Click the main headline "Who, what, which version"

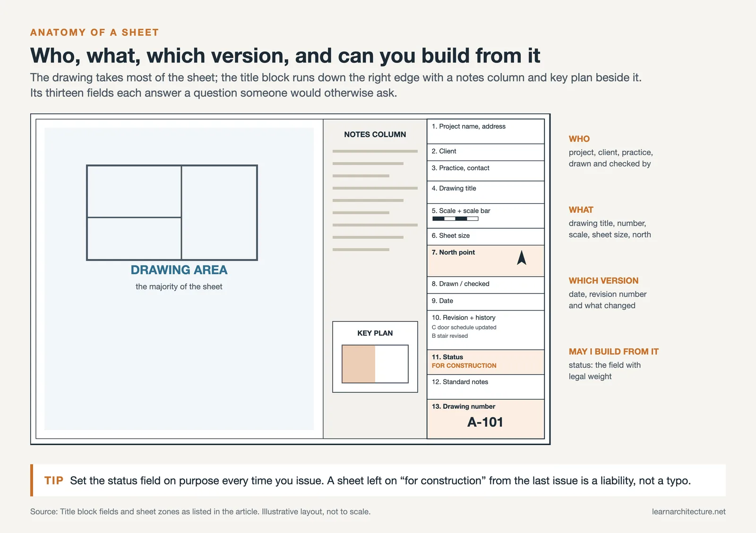(285, 56)
